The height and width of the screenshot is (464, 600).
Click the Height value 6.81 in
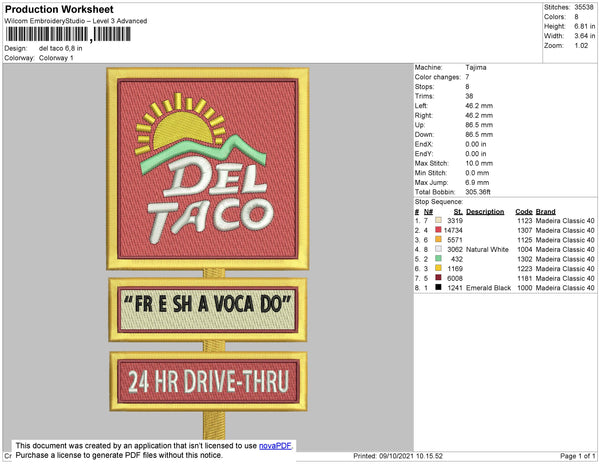(585, 26)
